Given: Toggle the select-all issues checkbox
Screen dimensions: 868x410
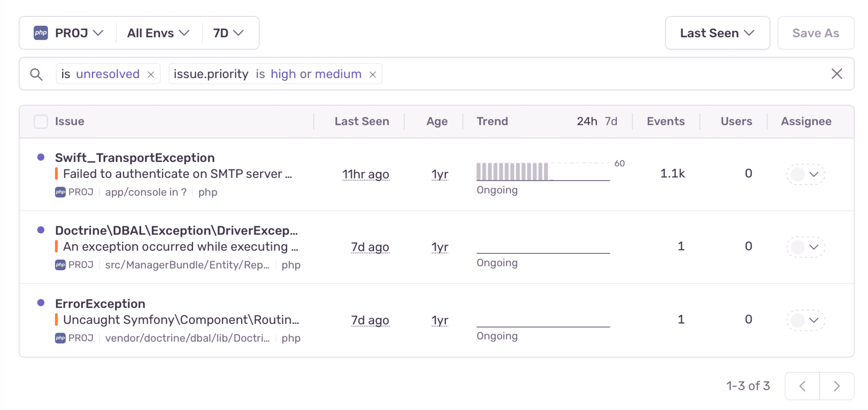Looking at the screenshot, I should [x=41, y=121].
